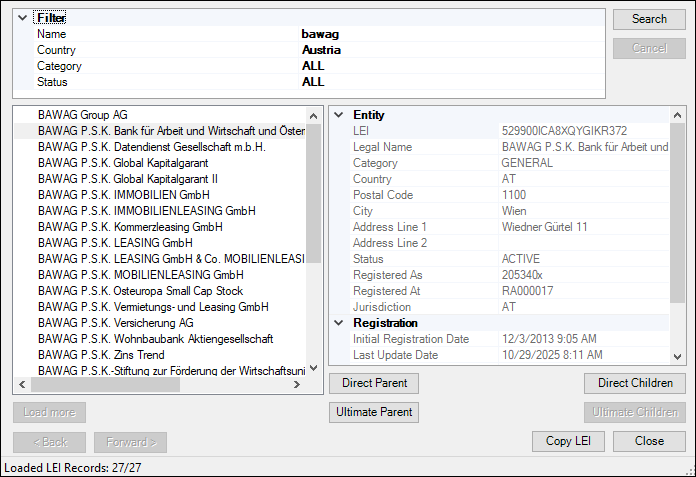Click the Address Line 1 value Wiedner Gürtel 11
The image size is (696, 477).
(x=584, y=227)
